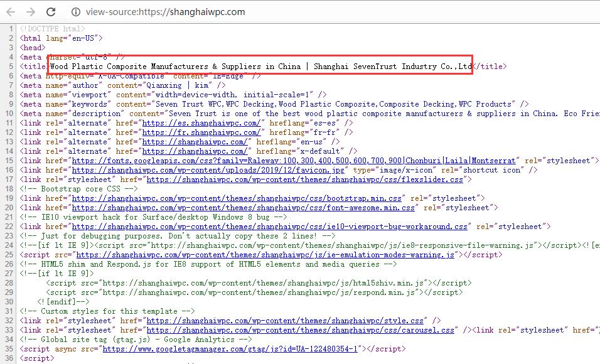
Task: Click the meta X-UA-Compatible line
Action: (141, 76)
